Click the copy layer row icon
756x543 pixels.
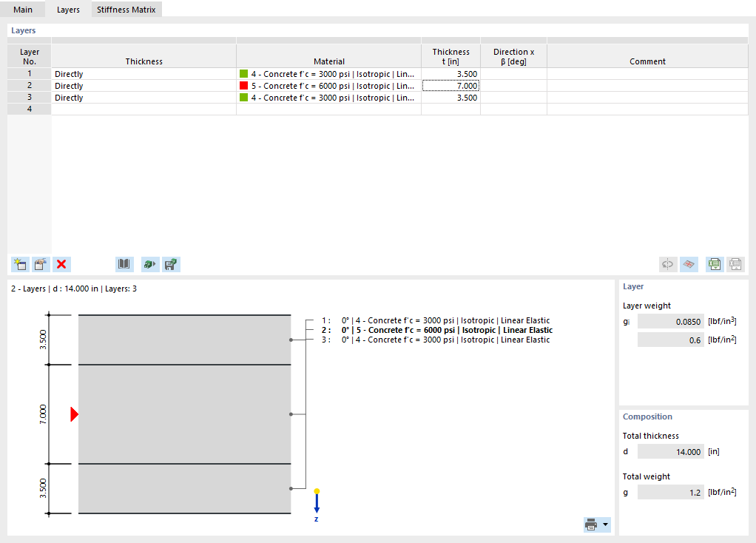41,264
